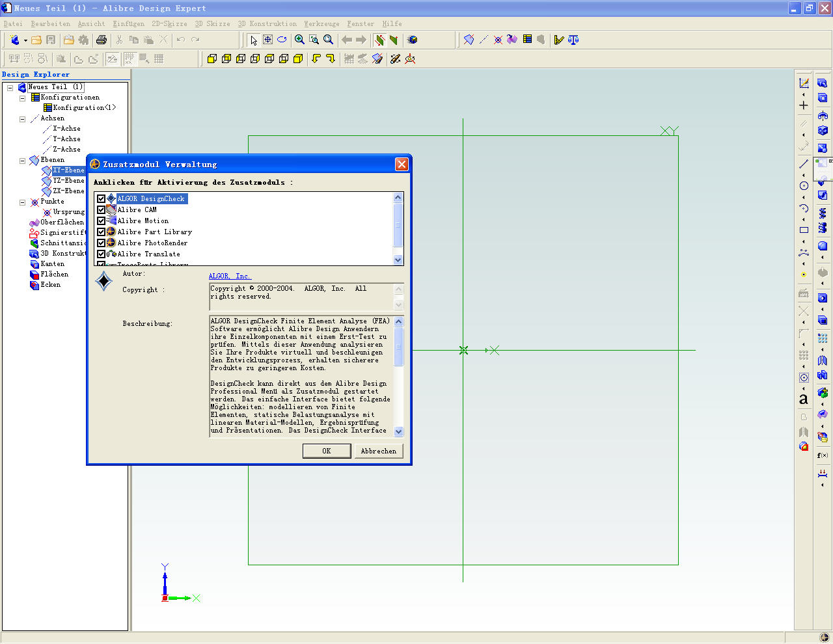The height and width of the screenshot is (644, 833).
Task: Select the Flächen tree item
Action: click(x=54, y=275)
